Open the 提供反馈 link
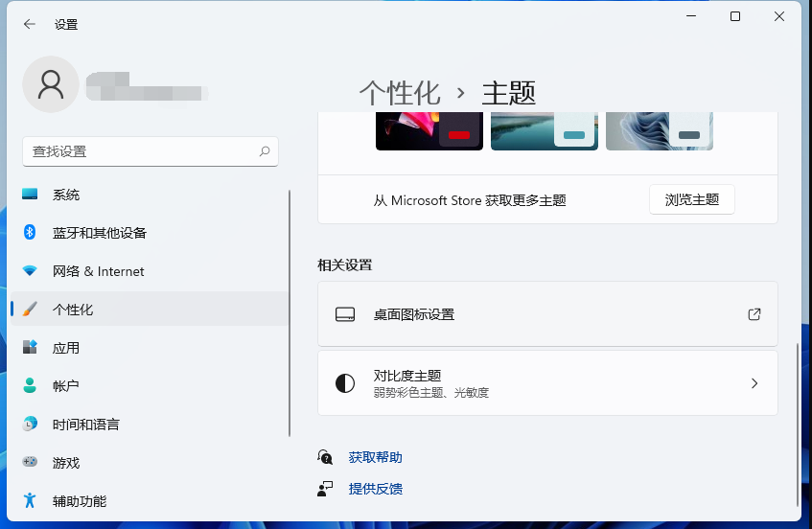The image size is (812, 529). [x=376, y=489]
